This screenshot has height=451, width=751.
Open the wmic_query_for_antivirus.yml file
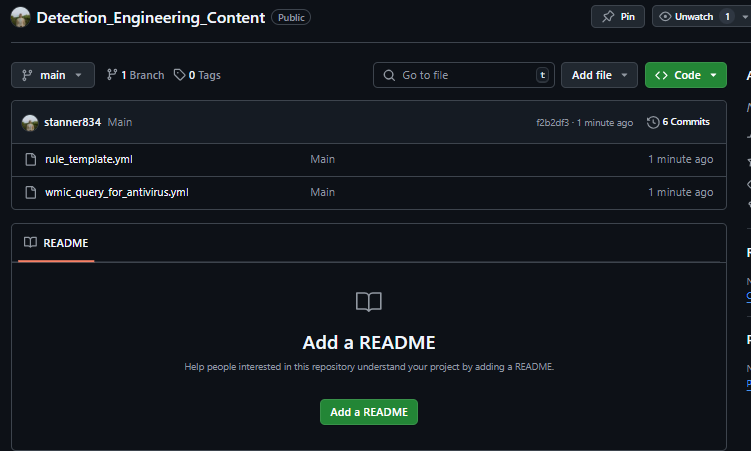click(x=116, y=192)
